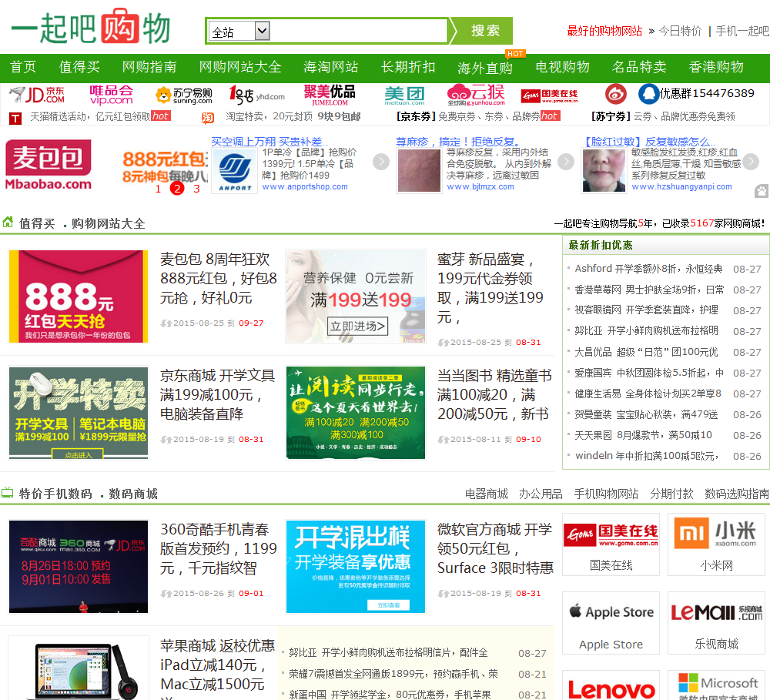Viewport: 770px width, 700px height.
Task: Click the arrow next to the Anport ad
Action: click(381, 162)
